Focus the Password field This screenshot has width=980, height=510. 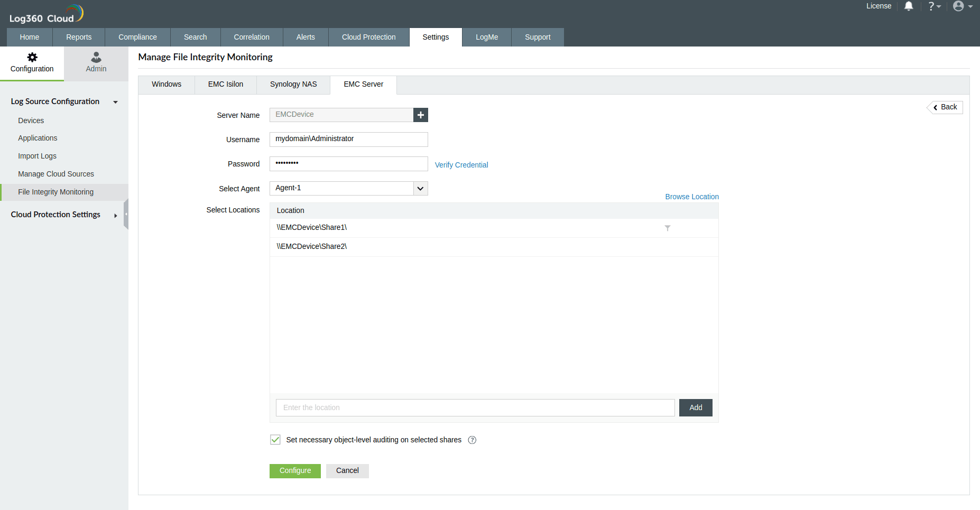coord(349,164)
